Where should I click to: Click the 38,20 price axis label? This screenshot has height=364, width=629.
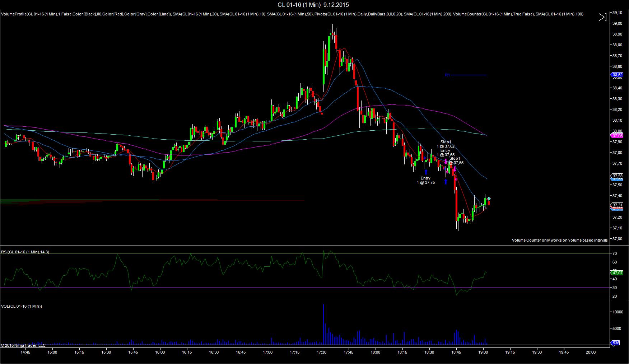(617, 109)
